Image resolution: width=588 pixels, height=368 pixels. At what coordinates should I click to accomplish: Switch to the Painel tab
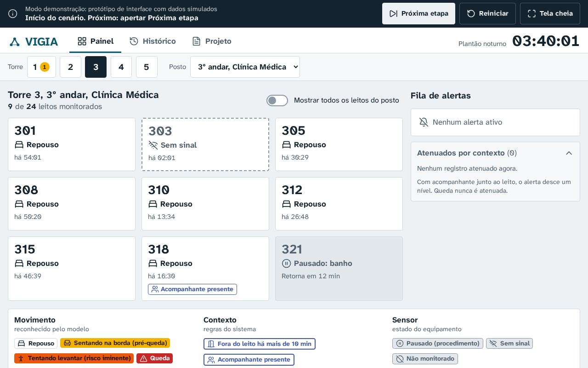pos(96,41)
